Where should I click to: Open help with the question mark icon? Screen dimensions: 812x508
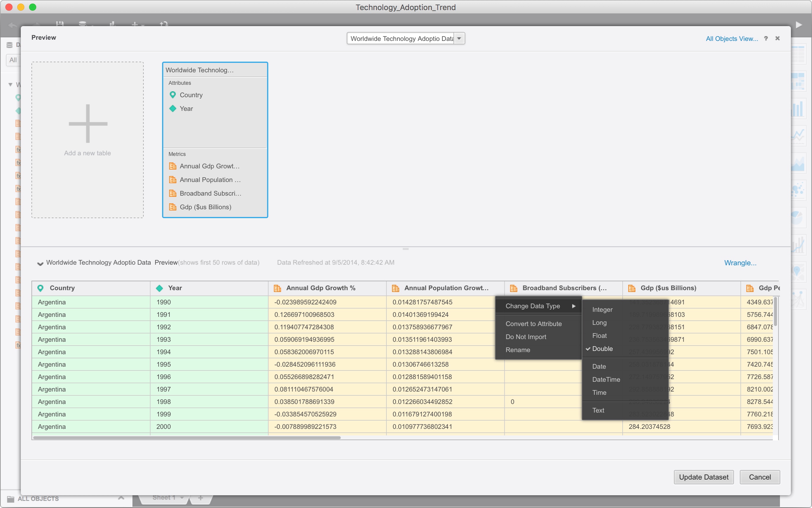766,38
